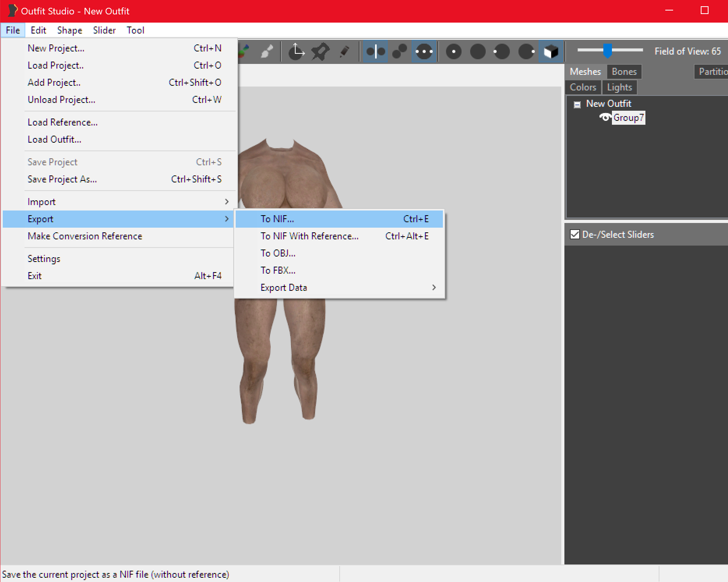This screenshot has width=728, height=582.
Task: Adjust the Field of View slider
Action: 608,50
